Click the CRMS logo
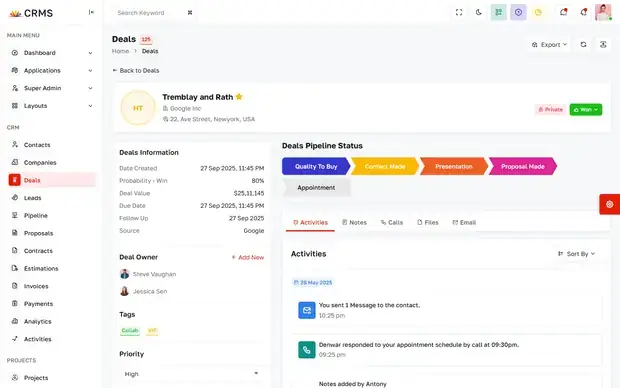The width and height of the screenshot is (620, 388). coord(31,13)
